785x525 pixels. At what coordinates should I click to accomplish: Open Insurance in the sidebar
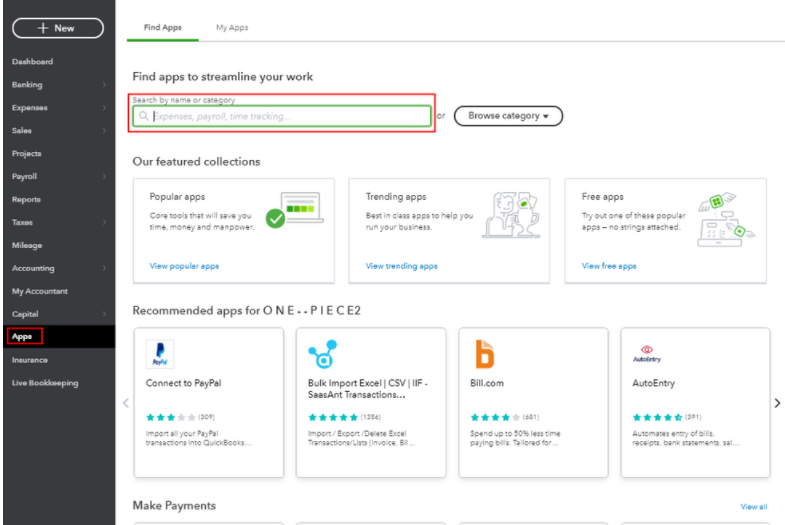(x=30, y=360)
